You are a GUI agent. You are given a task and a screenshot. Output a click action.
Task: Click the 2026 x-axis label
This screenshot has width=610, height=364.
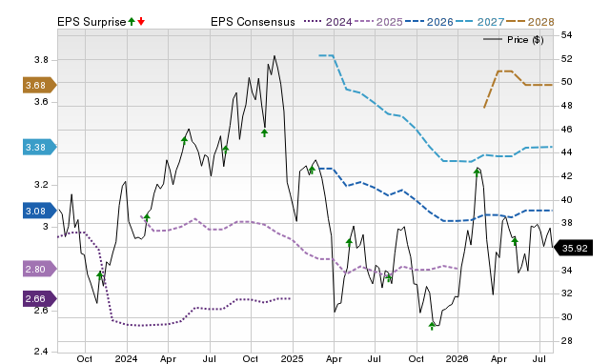[x=457, y=358]
